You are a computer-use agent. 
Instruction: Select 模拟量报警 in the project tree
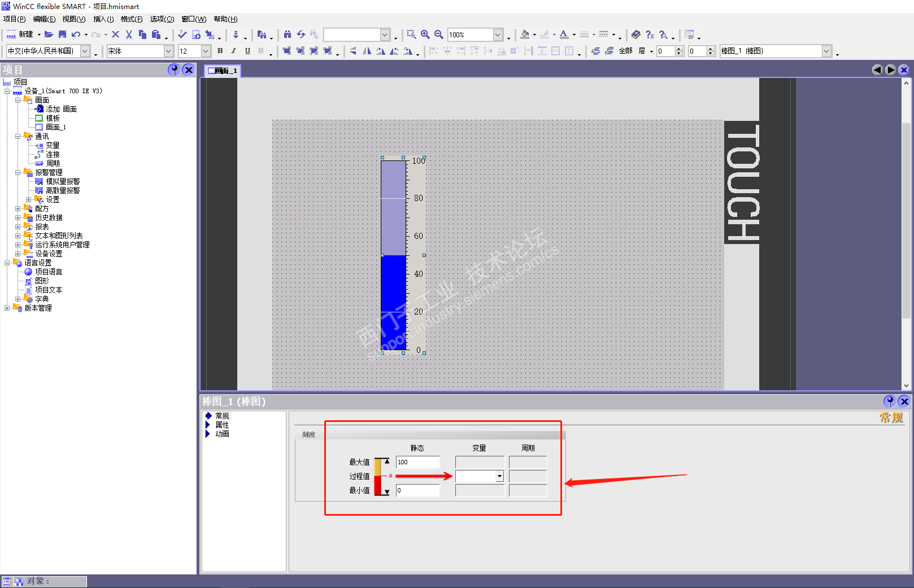[63, 181]
